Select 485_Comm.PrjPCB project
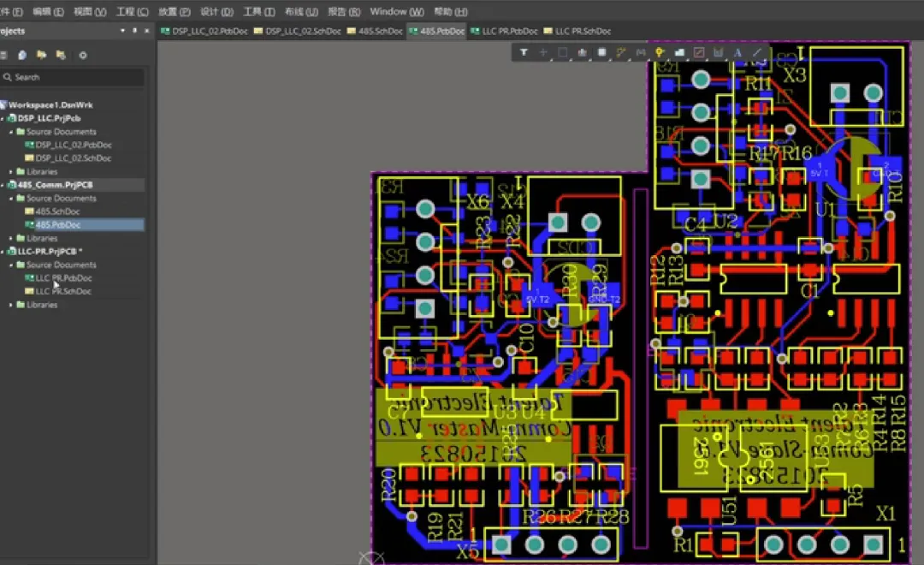Image resolution: width=924 pixels, height=565 pixels. [54, 185]
